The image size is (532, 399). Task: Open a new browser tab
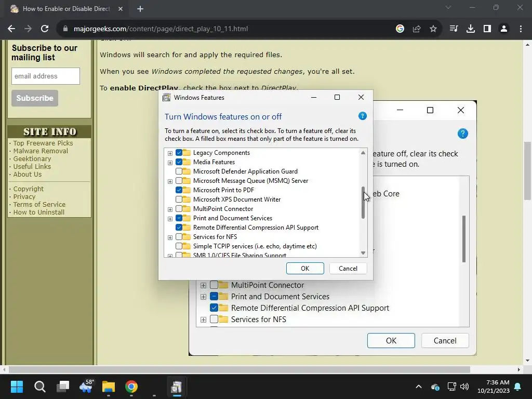[140, 9]
